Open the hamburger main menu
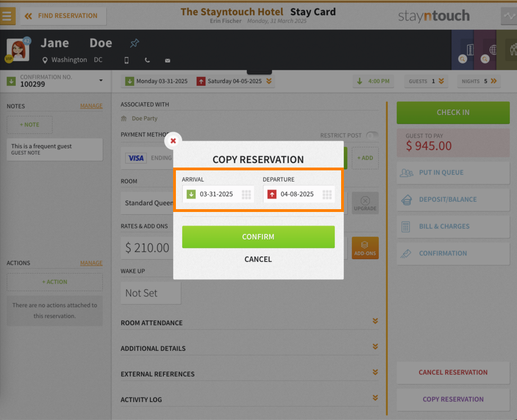Image resolution: width=517 pixels, height=420 pixels. pyautogui.click(x=7, y=16)
